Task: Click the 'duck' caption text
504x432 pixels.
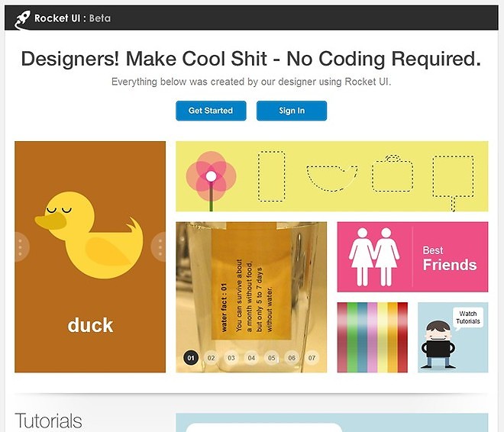Action: (x=90, y=325)
